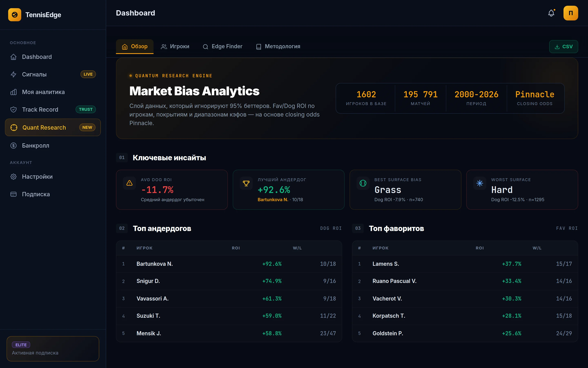Click the Моя аналитика chart icon
This screenshot has height=368, width=588.
pyautogui.click(x=14, y=92)
